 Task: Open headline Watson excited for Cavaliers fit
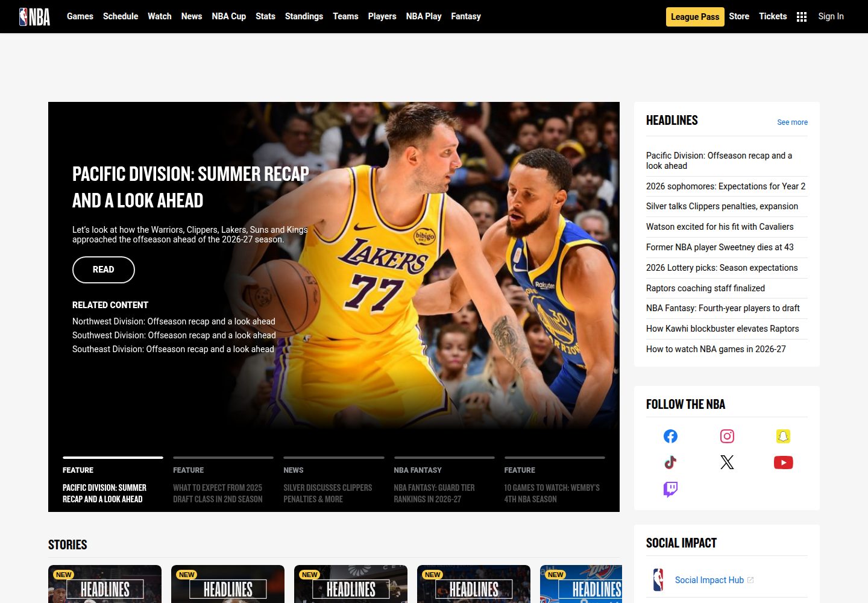tap(720, 227)
